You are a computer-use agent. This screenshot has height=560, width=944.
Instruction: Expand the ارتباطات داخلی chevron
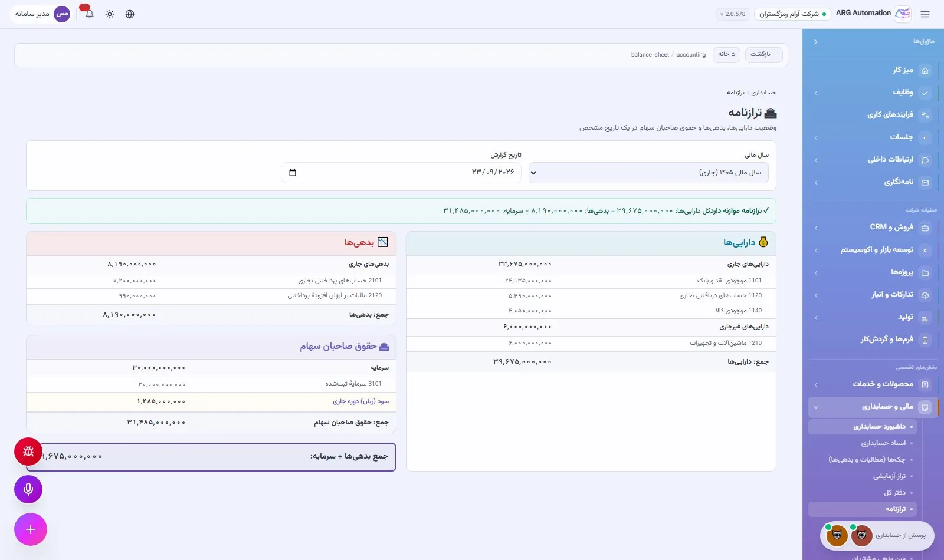[815, 160]
